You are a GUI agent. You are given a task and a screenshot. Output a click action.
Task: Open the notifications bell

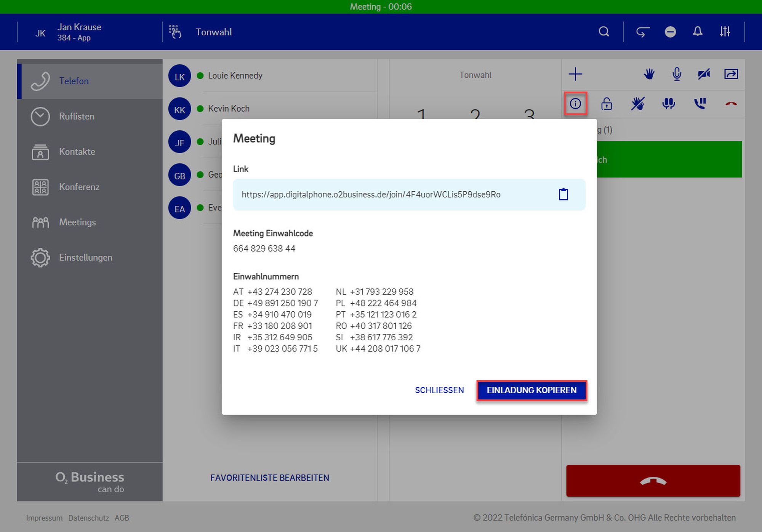[x=697, y=32]
